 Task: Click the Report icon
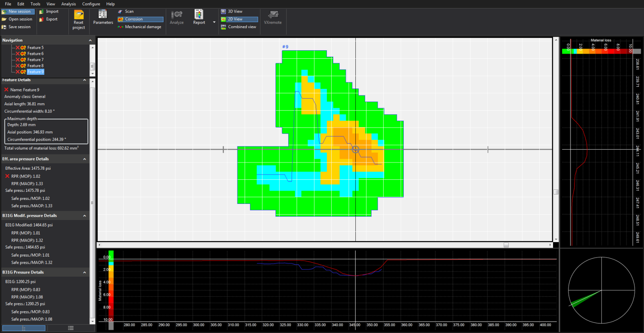(199, 14)
